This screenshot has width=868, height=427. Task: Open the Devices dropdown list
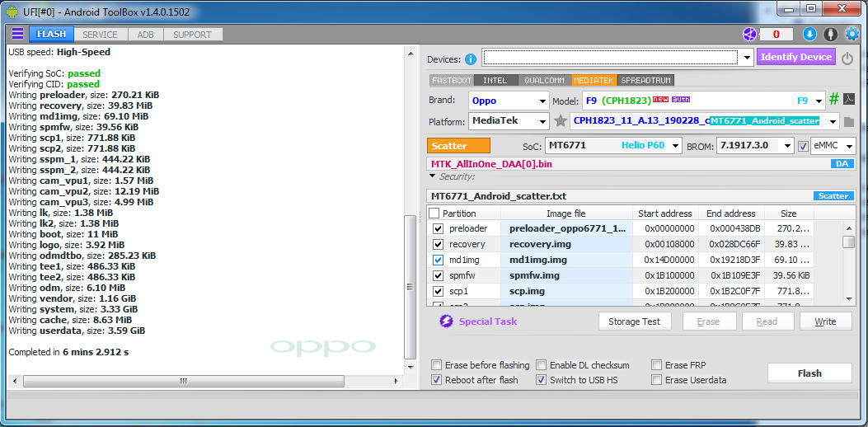747,58
